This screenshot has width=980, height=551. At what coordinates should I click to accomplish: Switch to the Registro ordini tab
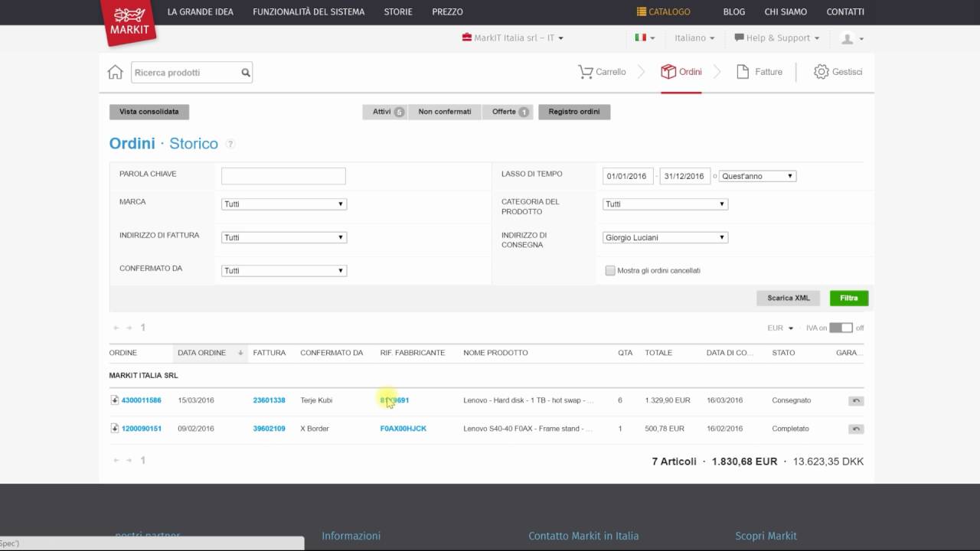tap(574, 112)
